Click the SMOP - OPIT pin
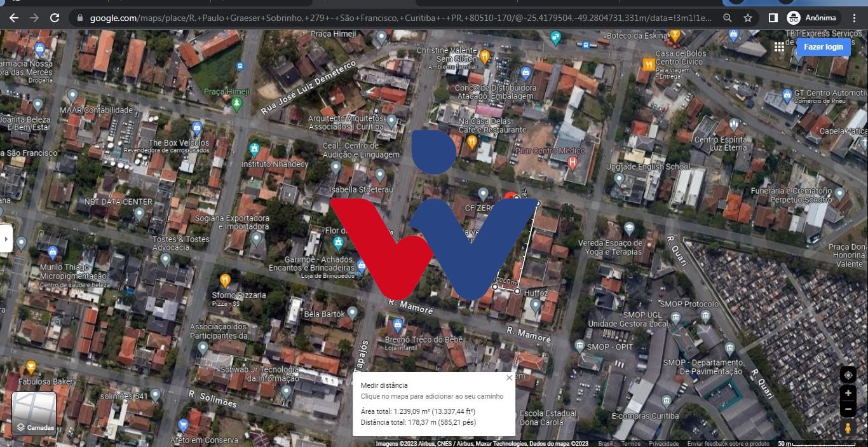 coord(579,346)
